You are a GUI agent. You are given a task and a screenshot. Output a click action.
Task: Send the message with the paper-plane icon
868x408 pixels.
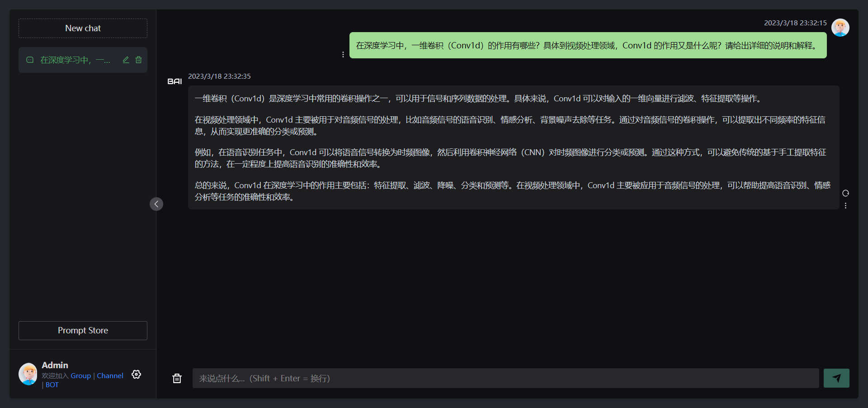[836, 378]
